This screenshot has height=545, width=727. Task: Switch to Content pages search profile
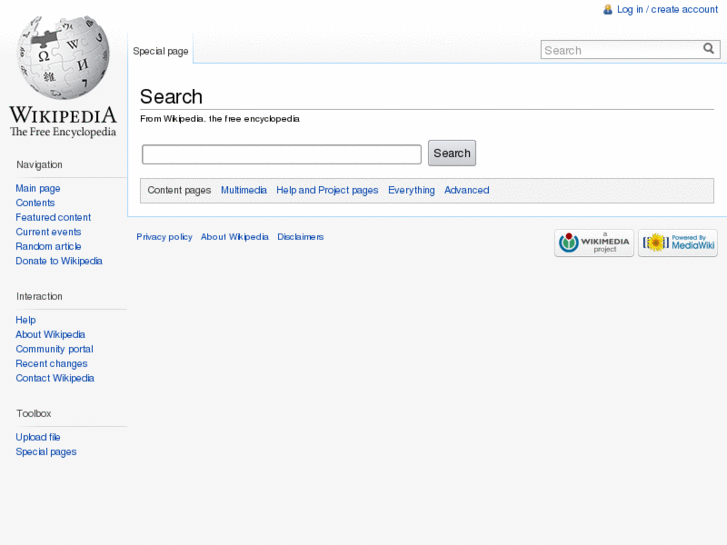179,190
